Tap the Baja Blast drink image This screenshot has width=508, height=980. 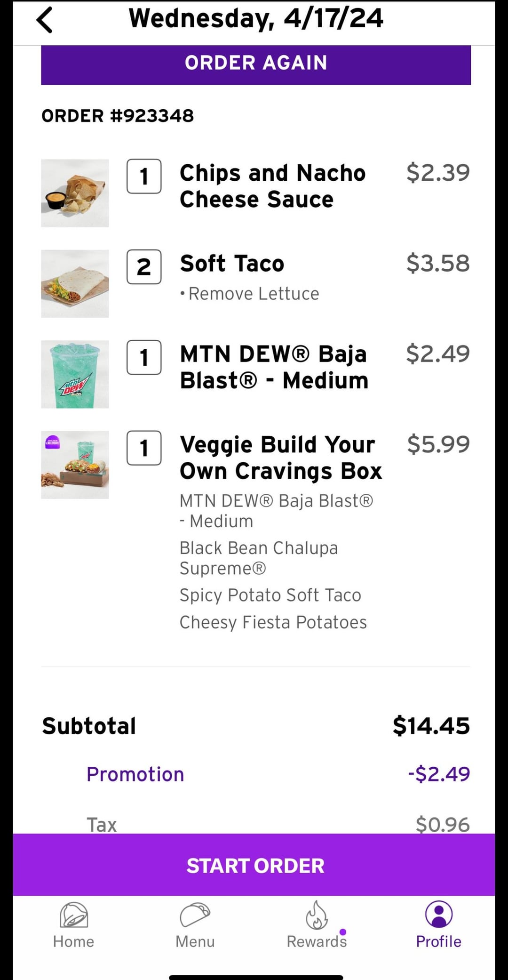[x=75, y=374]
